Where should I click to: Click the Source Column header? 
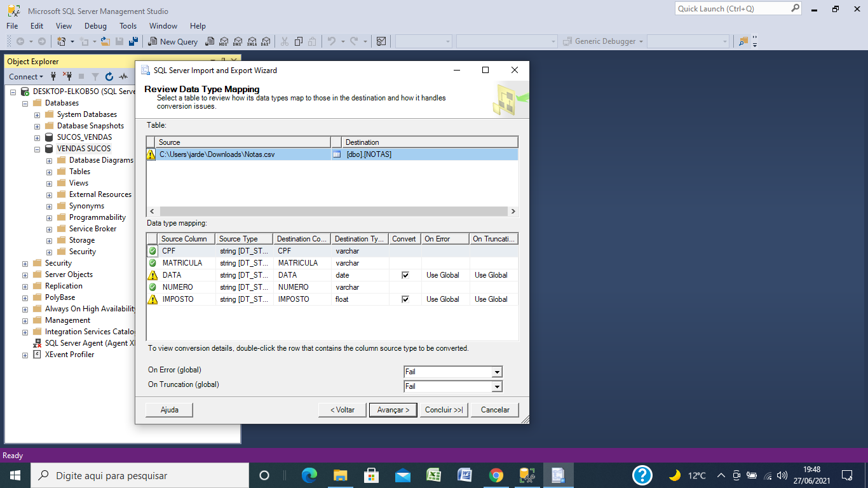click(x=186, y=239)
